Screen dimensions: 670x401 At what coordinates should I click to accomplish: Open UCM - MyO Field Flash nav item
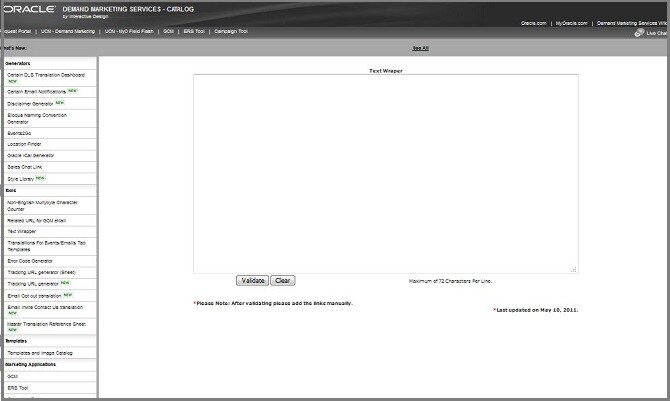pyautogui.click(x=129, y=31)
